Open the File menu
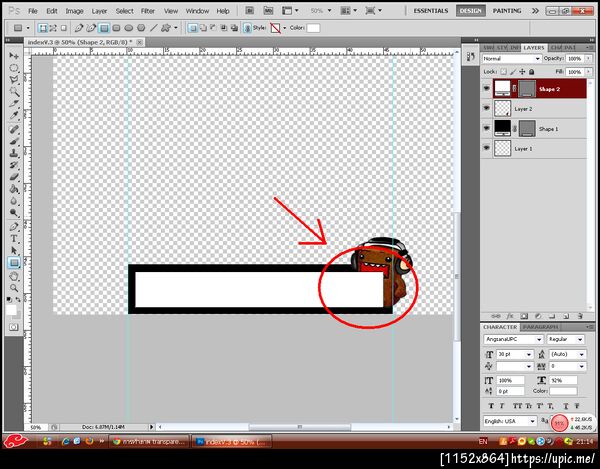 (33, 11)
